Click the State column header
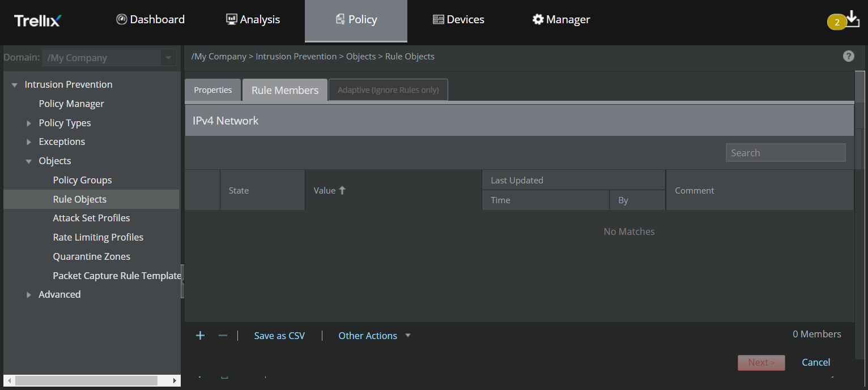The height and width of the screenshot is (390, 868). click(262, 190)
